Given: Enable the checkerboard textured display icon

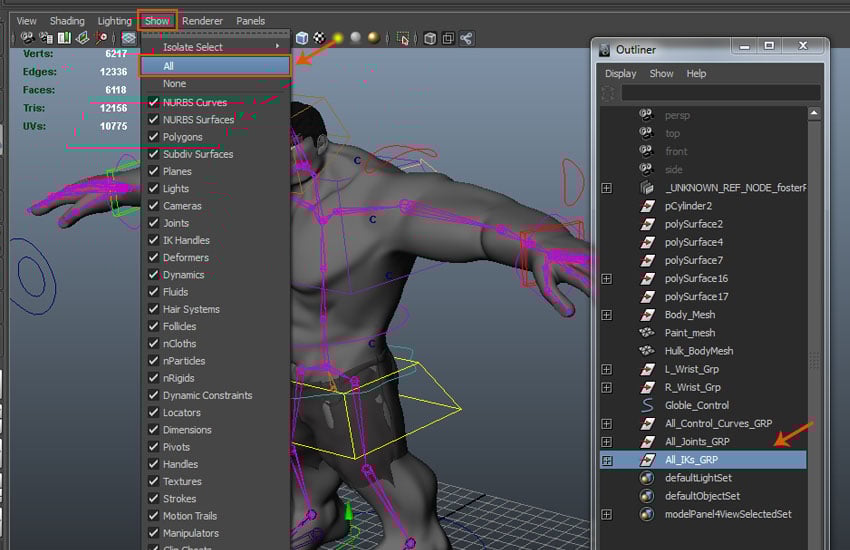Looking at the screenshot, I should coord(319,39).
